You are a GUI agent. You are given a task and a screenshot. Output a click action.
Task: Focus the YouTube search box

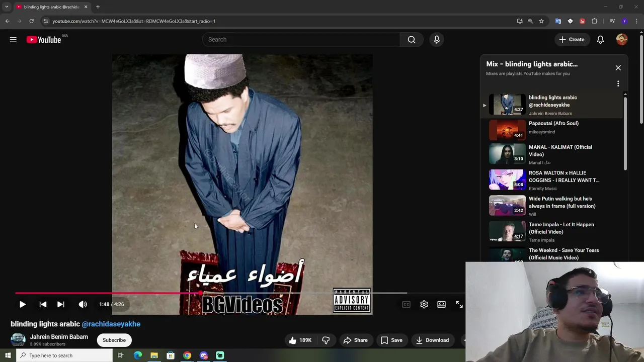pos(301,40)
